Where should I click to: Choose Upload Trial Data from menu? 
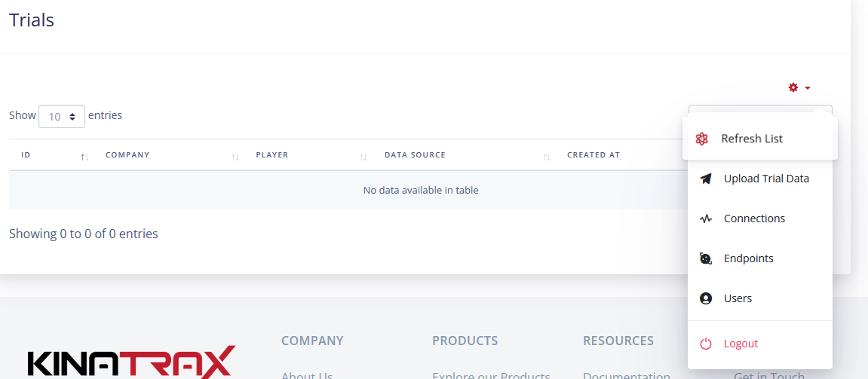click(x=766, y=179)
